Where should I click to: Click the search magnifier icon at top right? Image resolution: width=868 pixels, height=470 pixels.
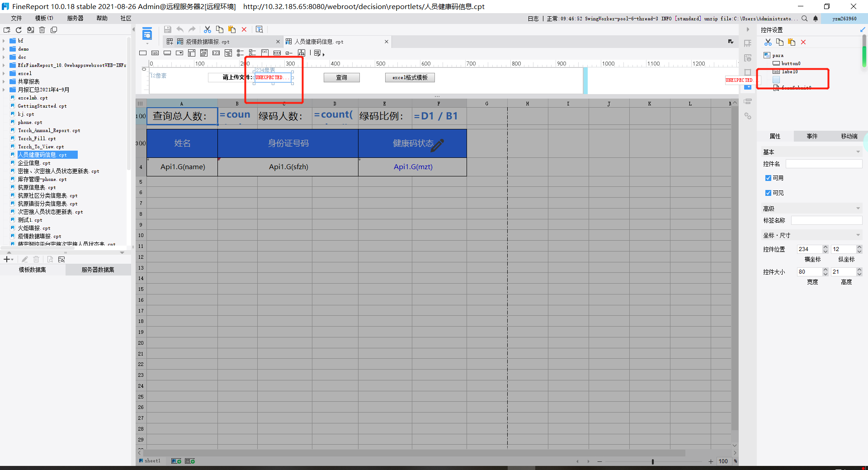tap(805, 19)
